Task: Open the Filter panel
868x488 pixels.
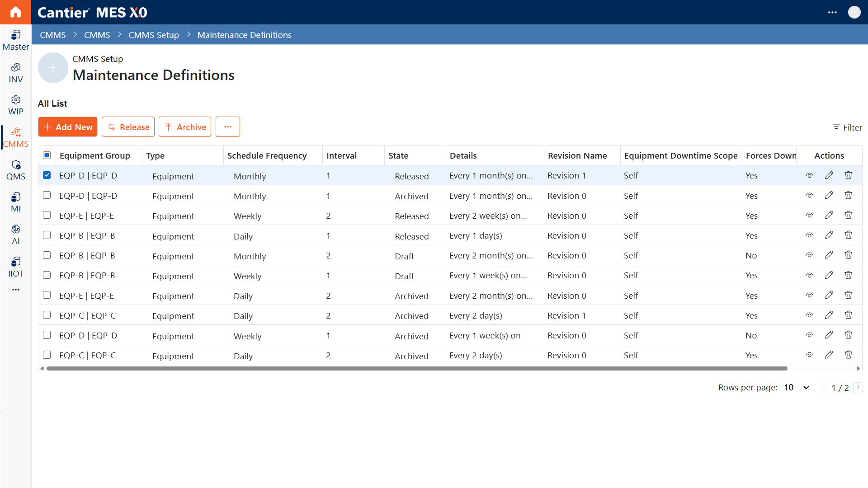Action: click(x=847, y=127)
